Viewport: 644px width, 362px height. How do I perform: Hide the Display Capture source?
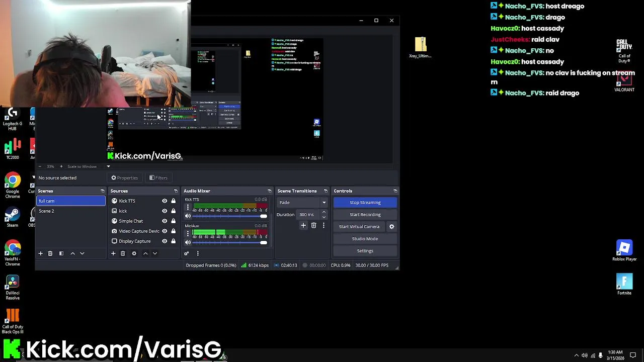tap(165, 241)
